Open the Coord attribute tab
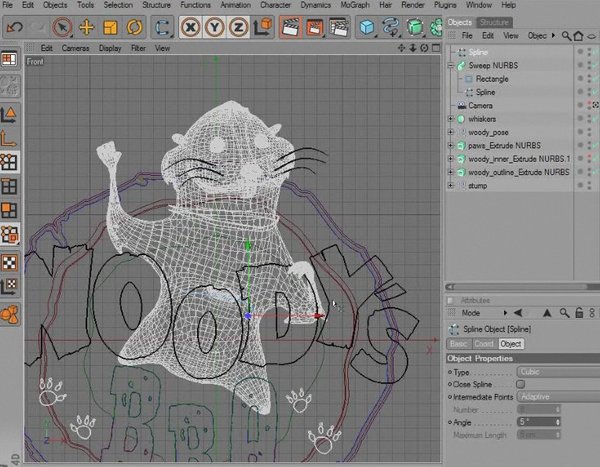This screenshot has width=600, height=467. click(x=484, y=344)
